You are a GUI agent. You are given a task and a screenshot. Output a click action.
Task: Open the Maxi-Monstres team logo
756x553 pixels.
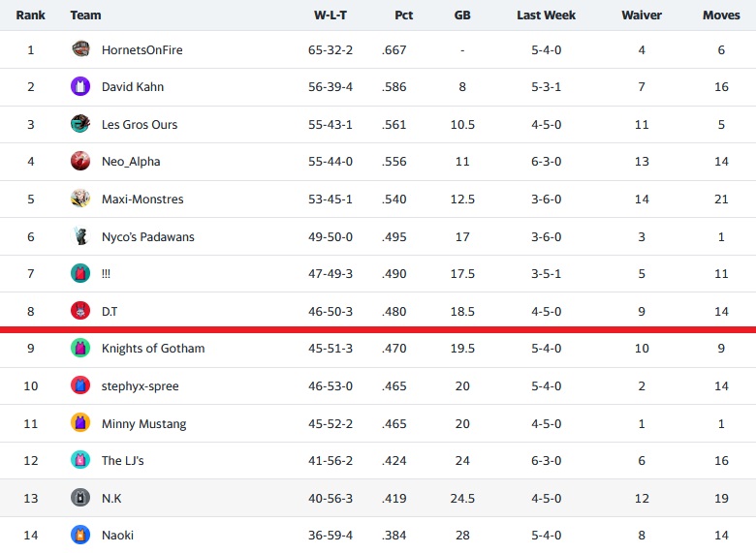[x=80, y=199]
